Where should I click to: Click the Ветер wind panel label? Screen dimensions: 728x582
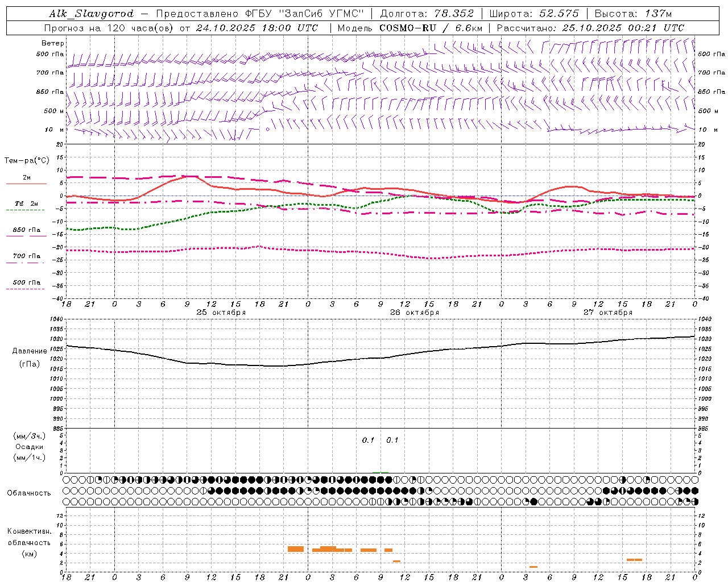[53, 43]
